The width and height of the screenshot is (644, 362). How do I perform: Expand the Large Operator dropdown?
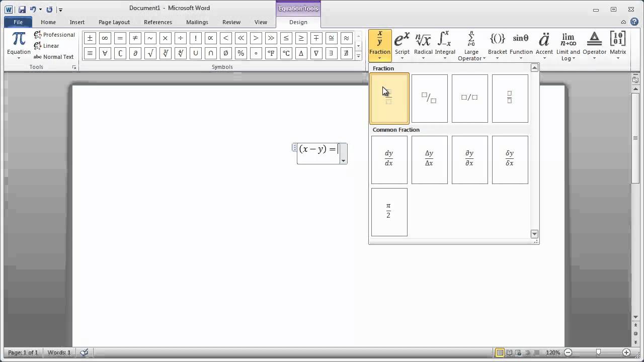click(x=471, y=46)
